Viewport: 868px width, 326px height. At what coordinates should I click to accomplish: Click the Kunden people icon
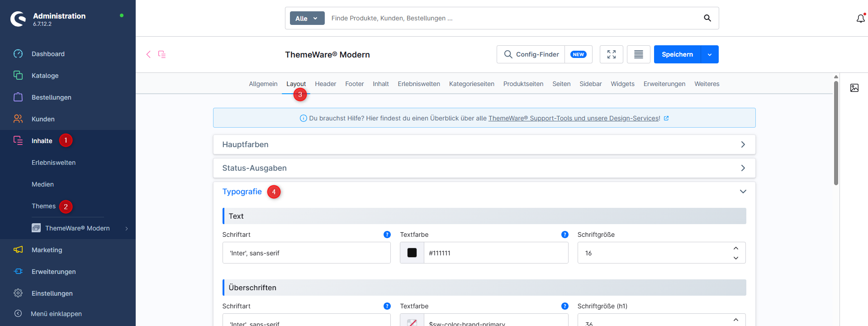tap(18, 119)
